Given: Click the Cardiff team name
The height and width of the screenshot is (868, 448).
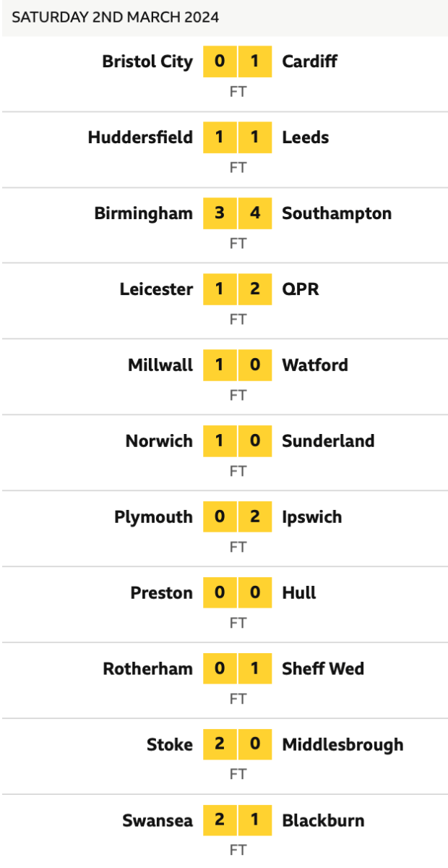Looking at the screenshot, I should point(309,61).
